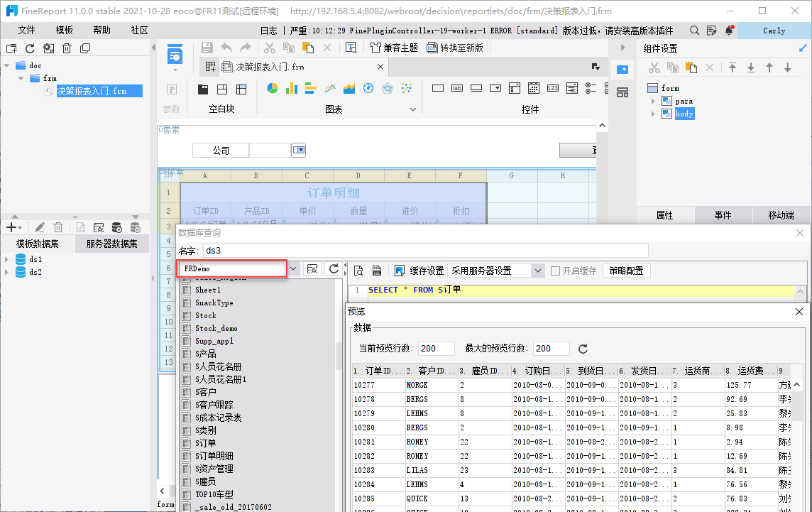Click the refresh tables icon next to FRDemo

[334, 269]
